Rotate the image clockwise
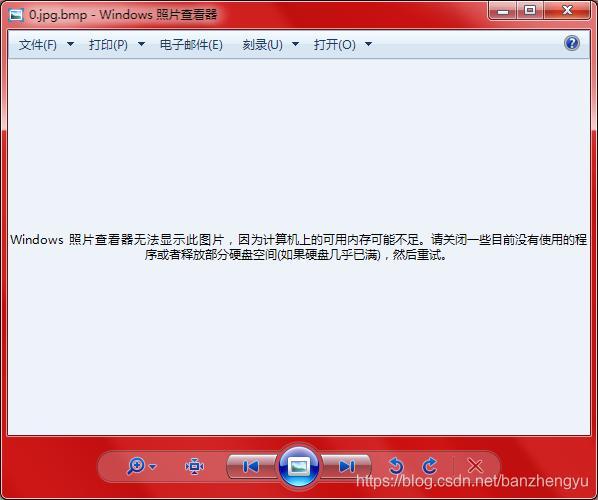 pyautogui.click(x=430, y=466)
